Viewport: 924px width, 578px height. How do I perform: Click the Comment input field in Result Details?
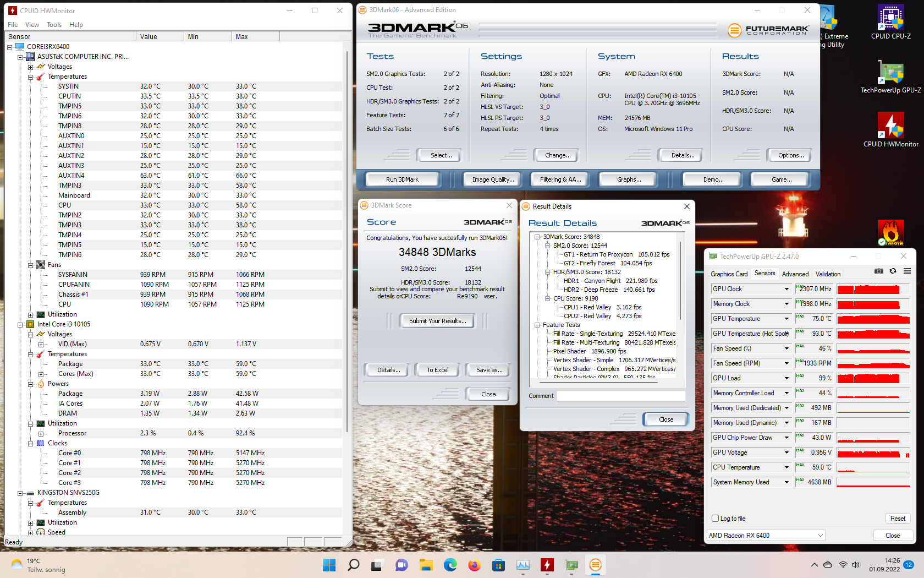621,396
